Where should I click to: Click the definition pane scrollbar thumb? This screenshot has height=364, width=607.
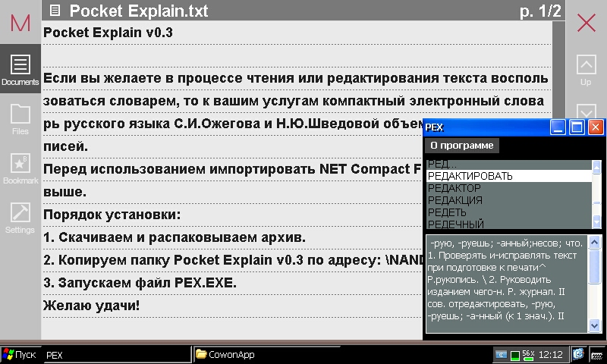(594, 266)
